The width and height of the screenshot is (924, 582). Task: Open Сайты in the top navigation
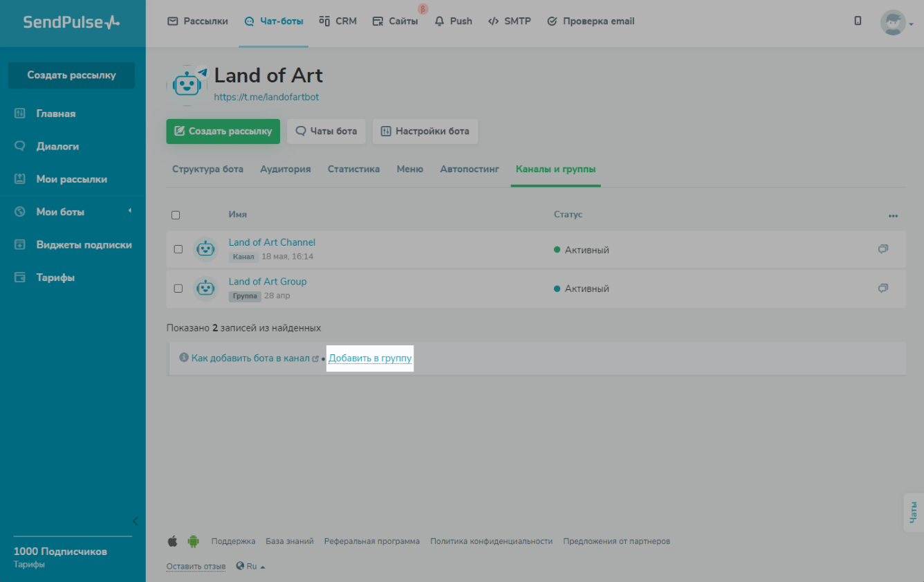point(395,21)
